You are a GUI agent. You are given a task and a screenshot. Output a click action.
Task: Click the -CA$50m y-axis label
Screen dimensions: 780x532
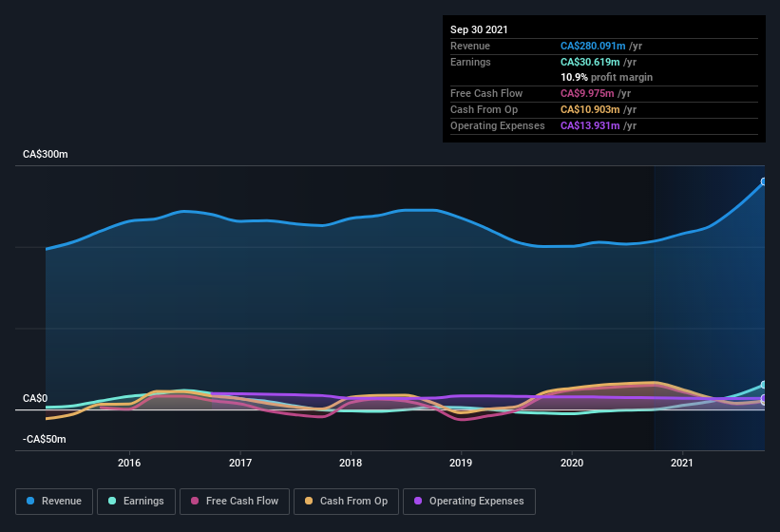click(45, 439)
